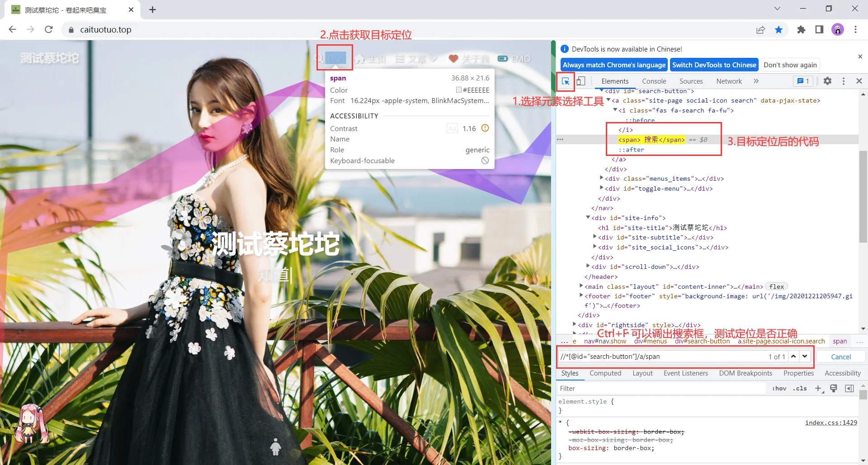Expand the main content-inner node
Viewport: 868px width, 465px height.
[x=581, y=286]
